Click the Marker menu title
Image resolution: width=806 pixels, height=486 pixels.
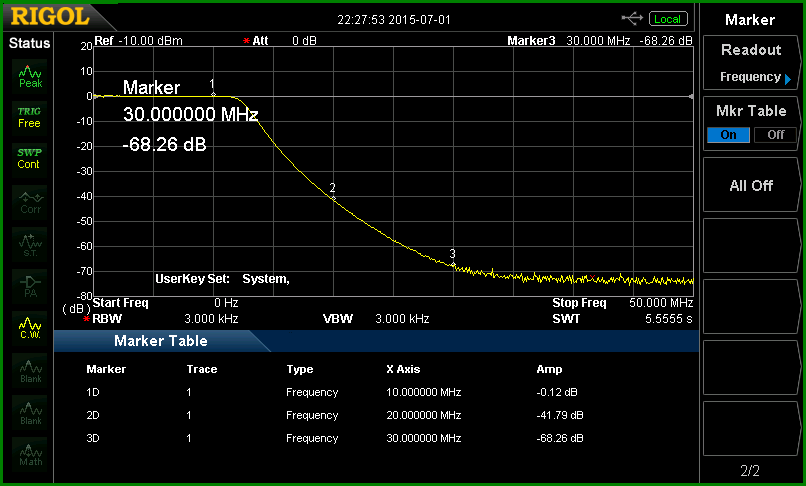(750, 20)
